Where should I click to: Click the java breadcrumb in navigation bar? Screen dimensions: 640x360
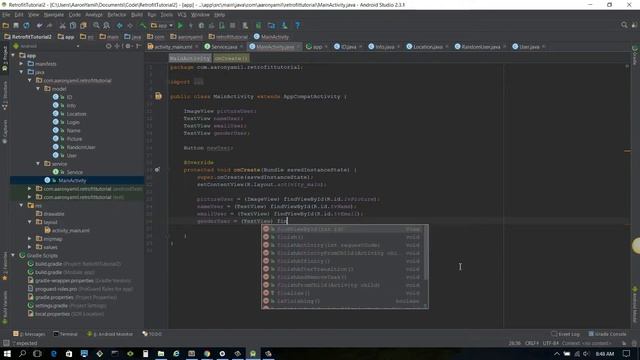tap(133, 37)
